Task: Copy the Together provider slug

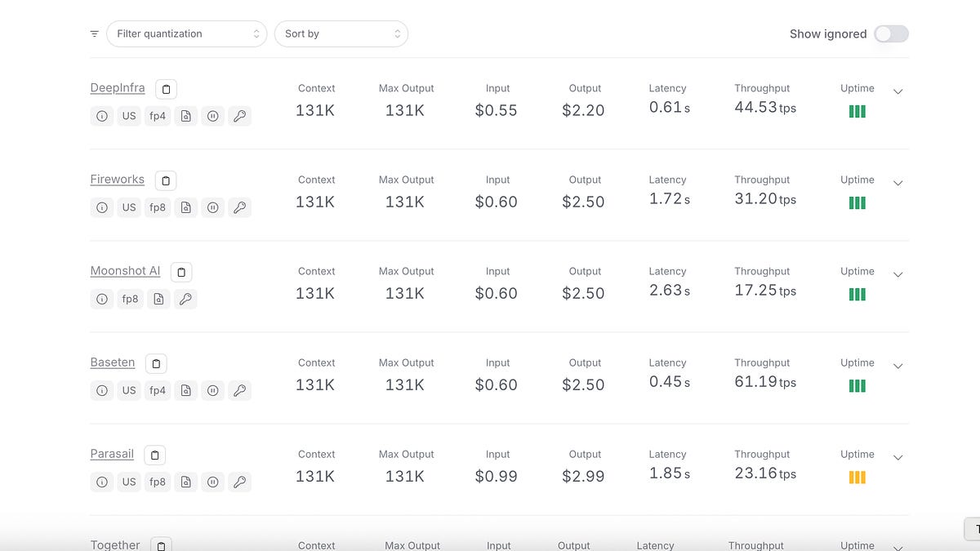Action: click(x=161, y=544)
